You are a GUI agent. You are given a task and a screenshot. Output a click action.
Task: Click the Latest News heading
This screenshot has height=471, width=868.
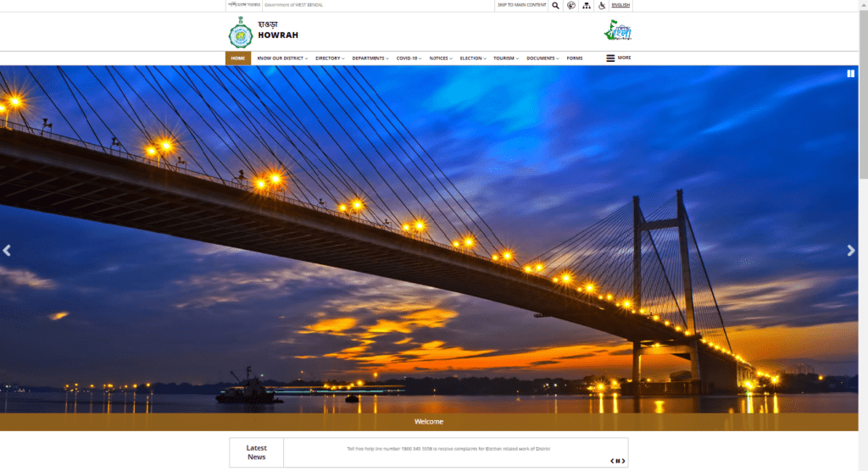coord(256,452)
